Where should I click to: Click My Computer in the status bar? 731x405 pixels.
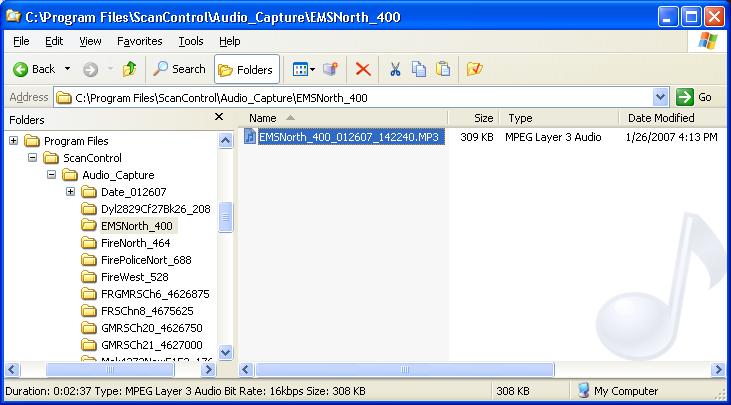coord(618,391)
